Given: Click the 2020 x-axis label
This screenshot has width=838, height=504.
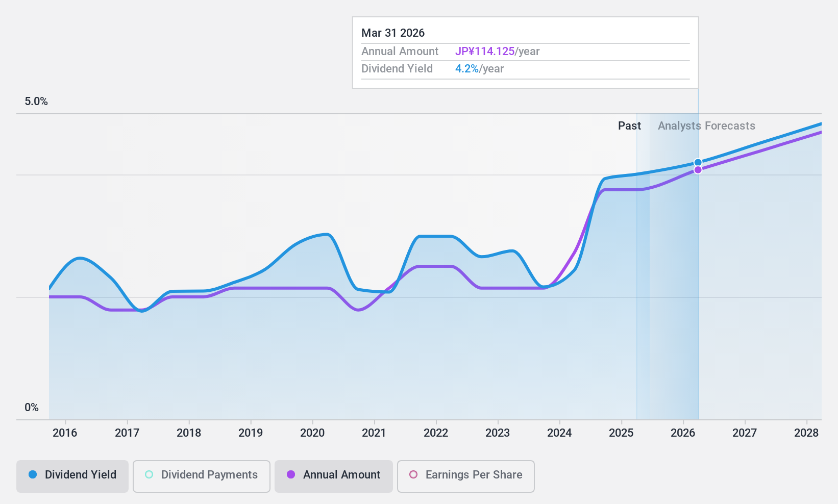Looking at the screenshot, I should 312,433.
